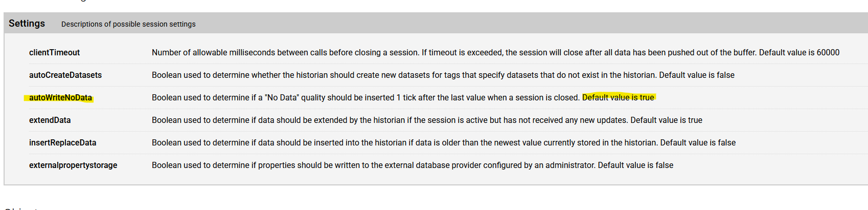Click 'Default value is false' in autoCreateDatasets row
This screenshot has height=210, width=868.
tap(697, 75)
